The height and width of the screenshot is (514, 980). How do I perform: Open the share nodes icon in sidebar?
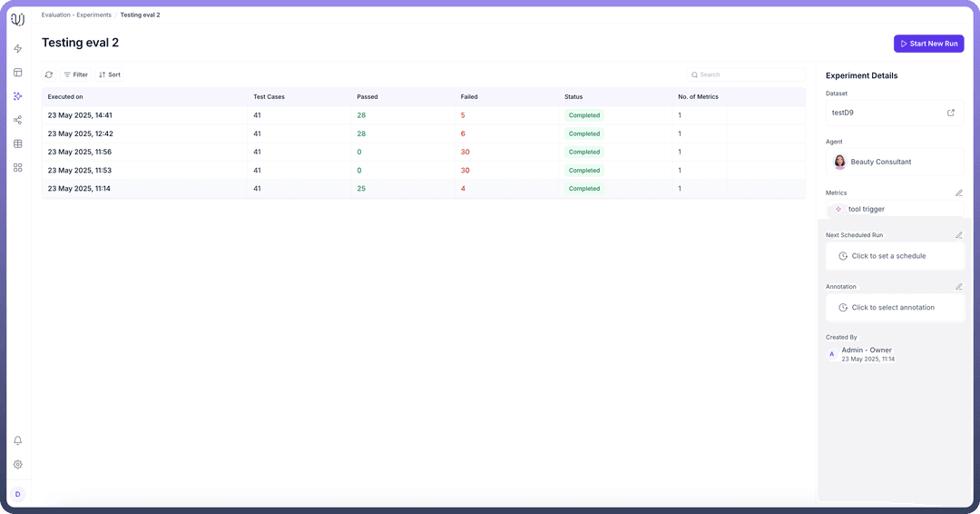(x=18, y=120)
